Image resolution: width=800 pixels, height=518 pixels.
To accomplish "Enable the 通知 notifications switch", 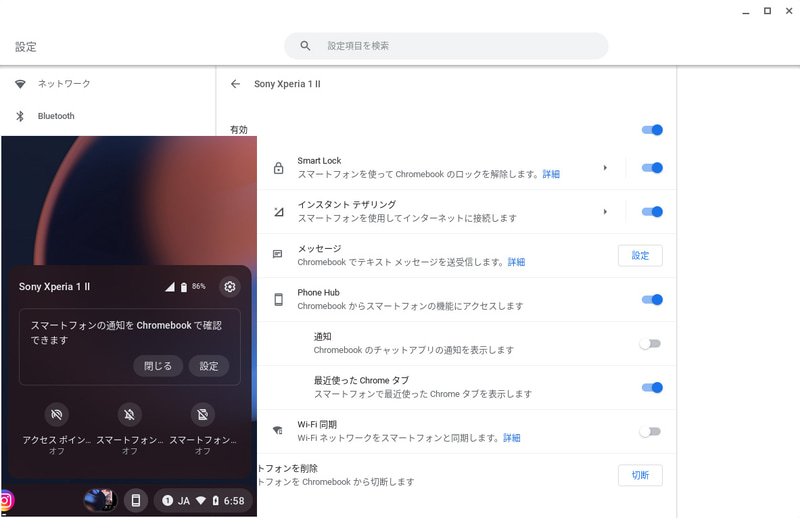I will [x=650, y=344].
